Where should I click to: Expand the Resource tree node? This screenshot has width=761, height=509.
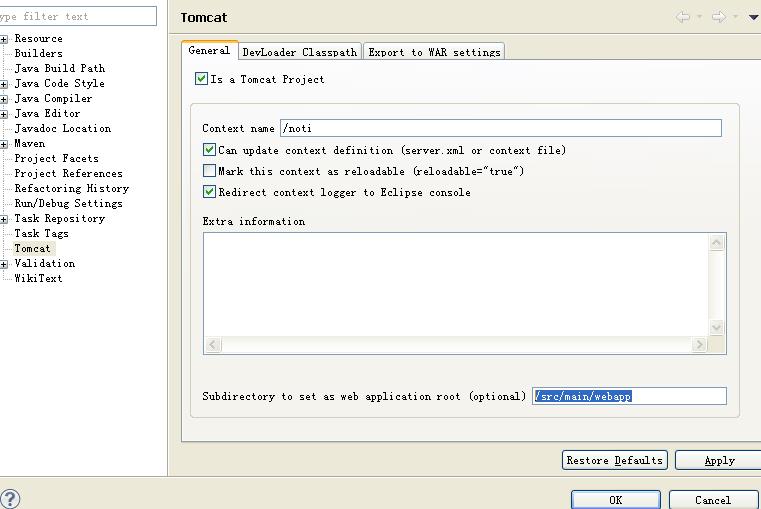click(5, 39)
